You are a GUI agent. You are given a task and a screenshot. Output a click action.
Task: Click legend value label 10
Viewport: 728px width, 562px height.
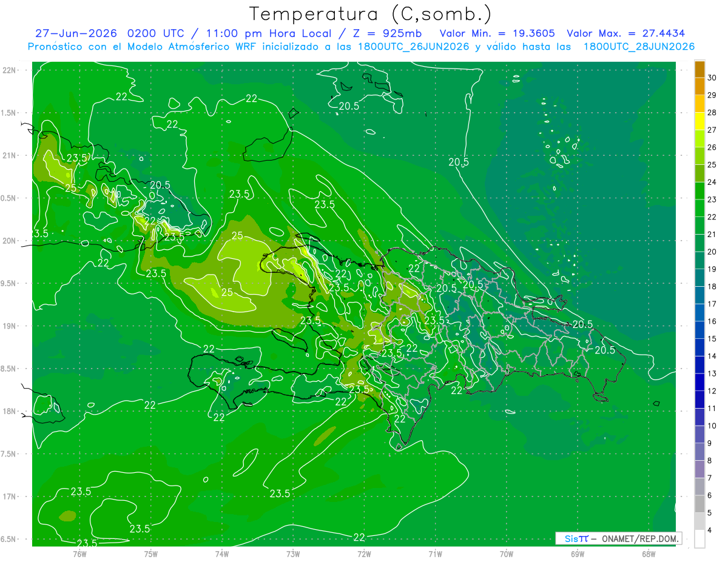[x=712, y=426]
